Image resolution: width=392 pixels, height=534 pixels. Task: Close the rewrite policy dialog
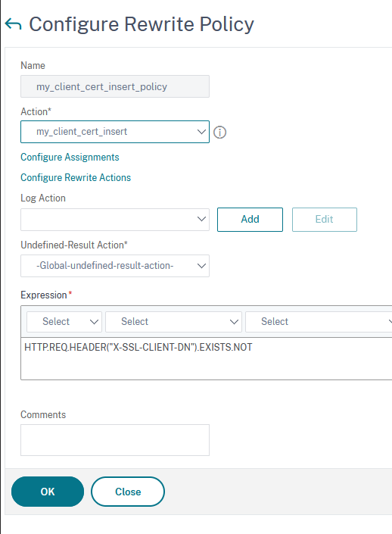128,492
